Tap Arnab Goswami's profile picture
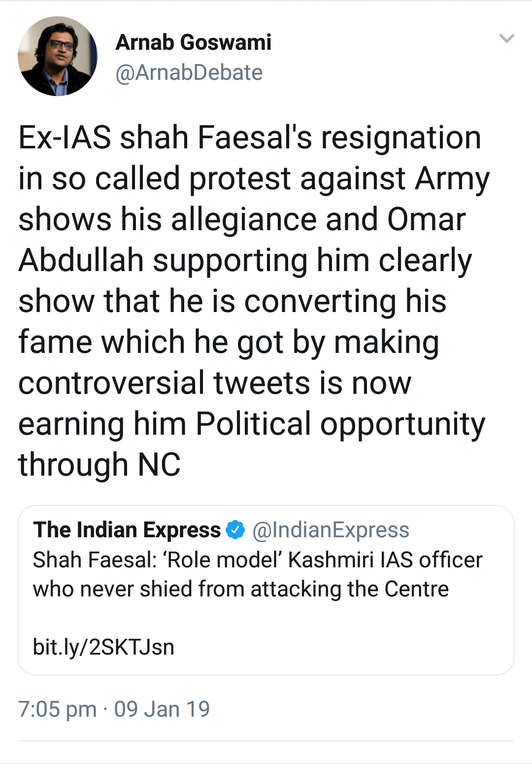This screenshot has width=532, height=764. 58,56
